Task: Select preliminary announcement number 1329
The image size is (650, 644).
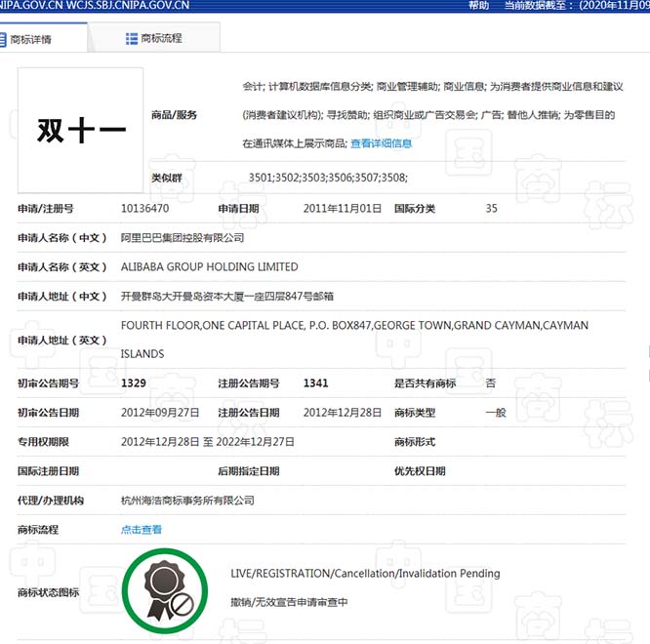Action: pyautogui.click(x=134, y=382)
